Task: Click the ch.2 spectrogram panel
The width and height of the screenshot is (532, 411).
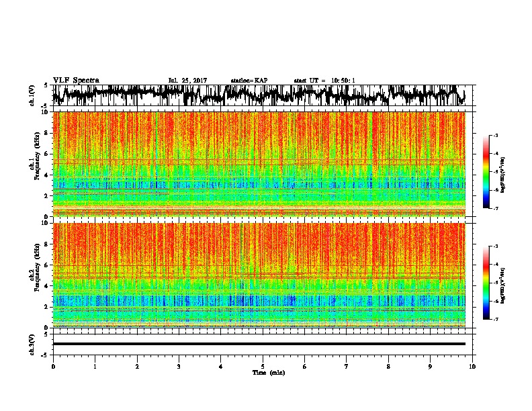Action: [259, 275]
